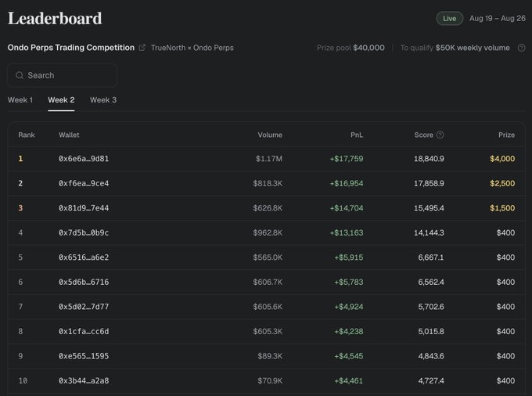Click the magnifier icon in the search box

pyautogui.click(x=20, y=75)
